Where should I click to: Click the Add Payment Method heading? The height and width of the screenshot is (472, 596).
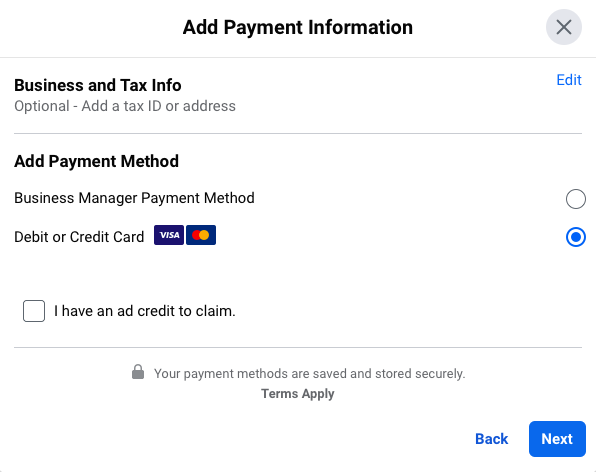[x=96, y=161]
